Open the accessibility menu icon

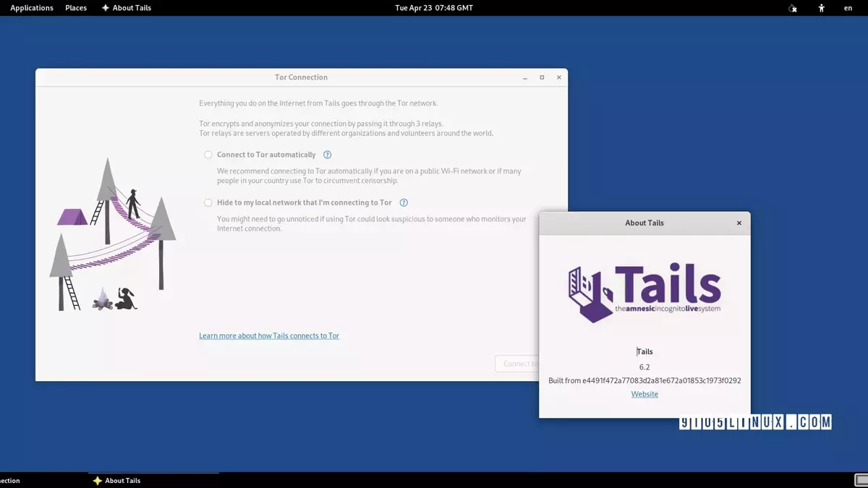click(x=822, y=8)
